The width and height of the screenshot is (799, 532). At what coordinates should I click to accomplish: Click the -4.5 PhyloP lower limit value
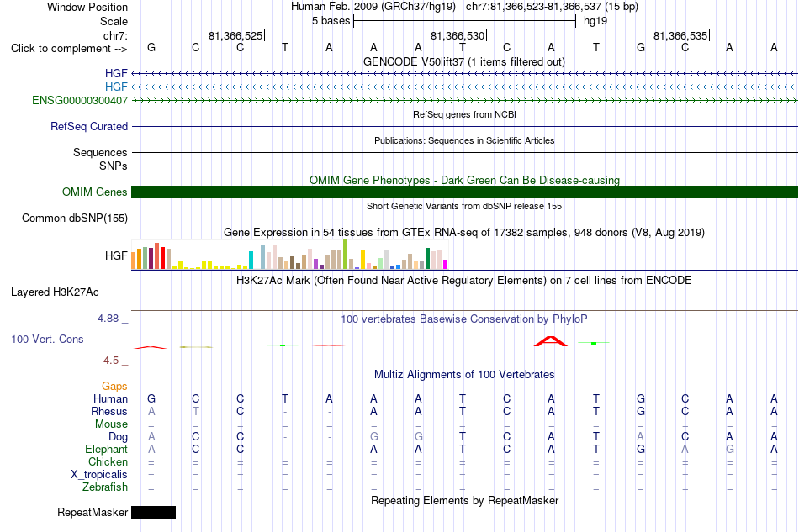[109, 361]
